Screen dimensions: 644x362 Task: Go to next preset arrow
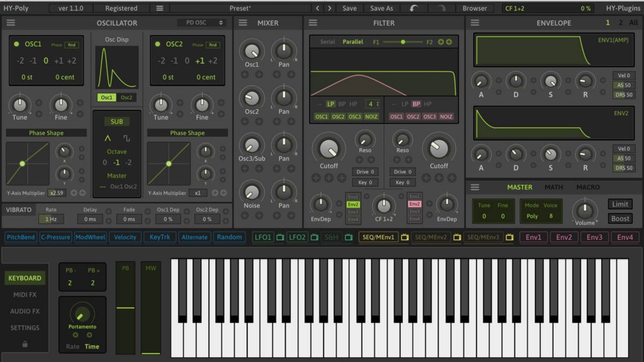(330, 8)
